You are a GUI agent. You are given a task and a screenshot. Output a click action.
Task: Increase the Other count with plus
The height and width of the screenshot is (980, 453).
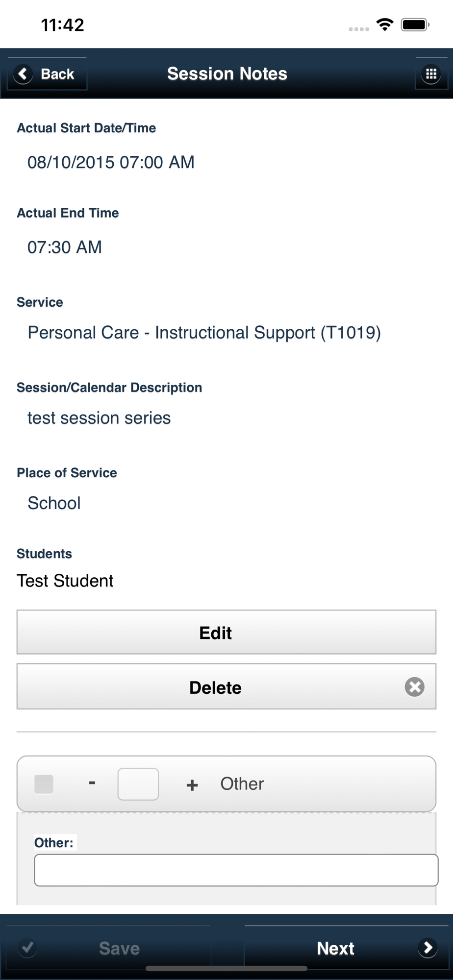pos(192,785)
